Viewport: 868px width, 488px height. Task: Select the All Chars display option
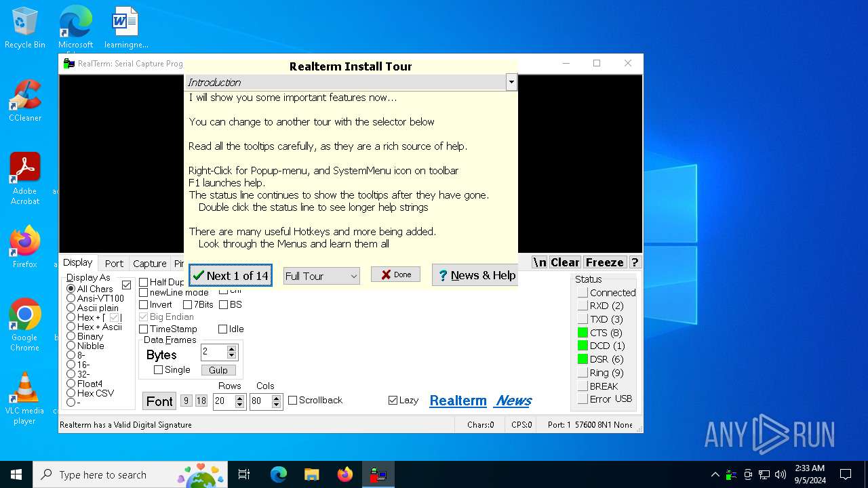71,289
